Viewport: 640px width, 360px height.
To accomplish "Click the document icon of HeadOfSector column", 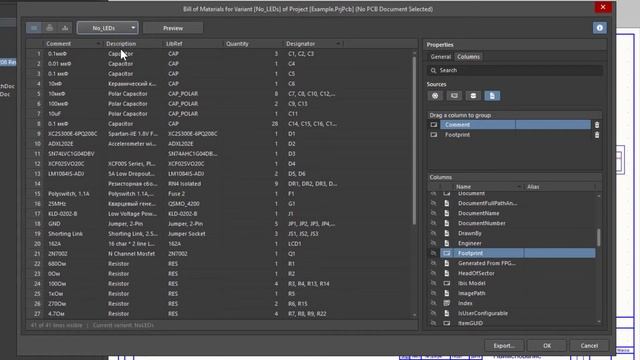I will click(447, 273).
